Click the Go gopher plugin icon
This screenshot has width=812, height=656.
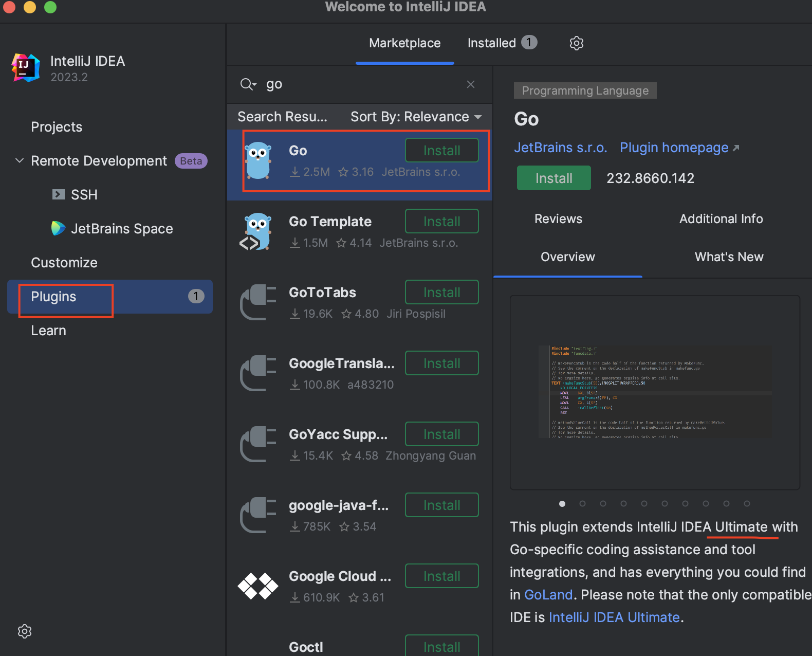click(258, 160)
